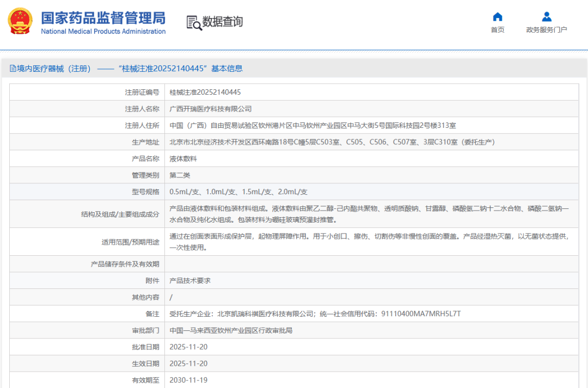
Task: Select 批准日期 value 2025-11-20
Action: click(x=188, y=347)
